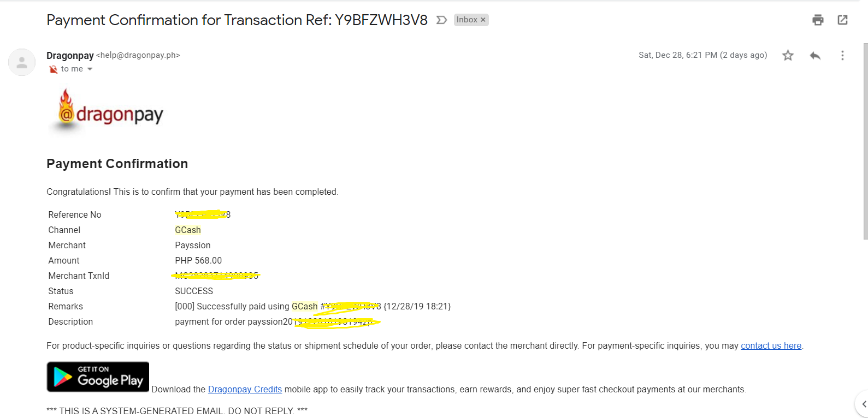Click the Dragonpay sender name
The height and width of the screenshot is (418, 868).
click(x=70, y=55)
